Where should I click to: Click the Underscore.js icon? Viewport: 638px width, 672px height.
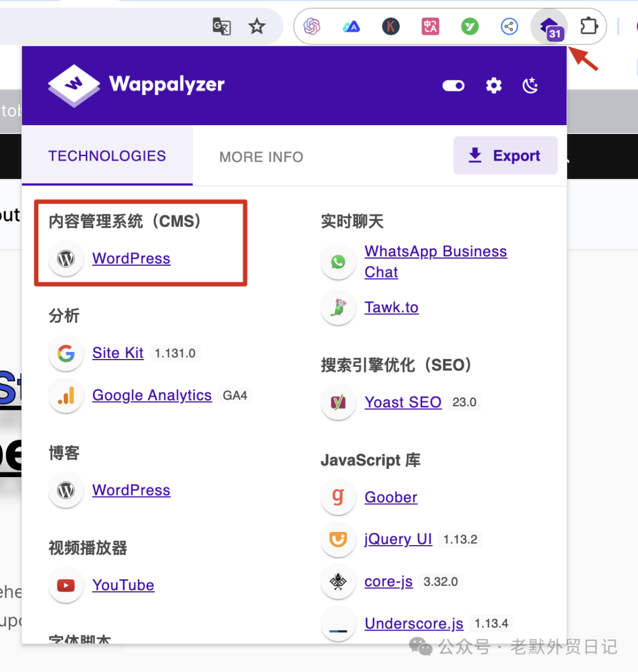pos(338,624)
